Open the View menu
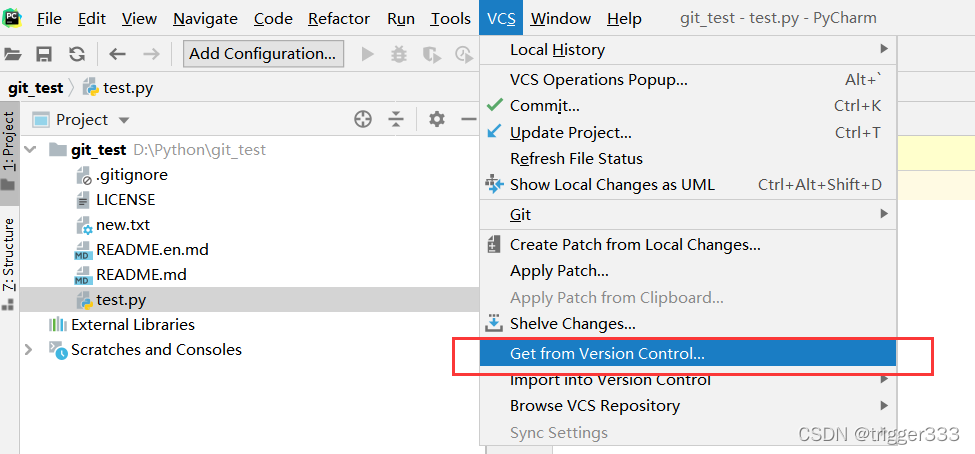 point(139,19)
